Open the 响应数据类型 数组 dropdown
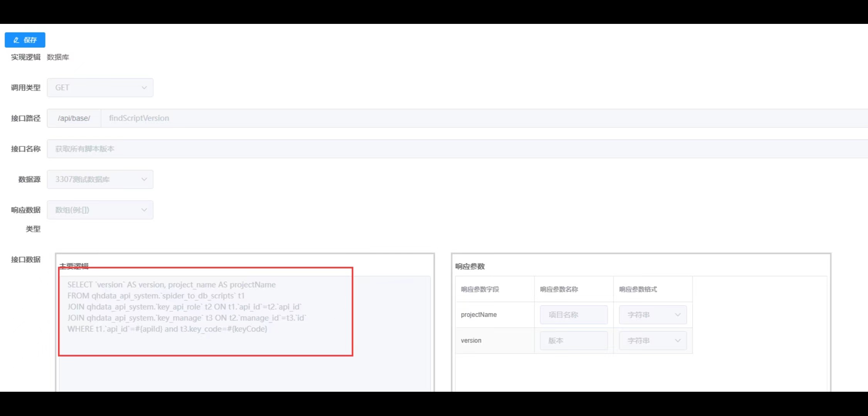Viewport: 868px width, 416px height. (x=100, y=210)
